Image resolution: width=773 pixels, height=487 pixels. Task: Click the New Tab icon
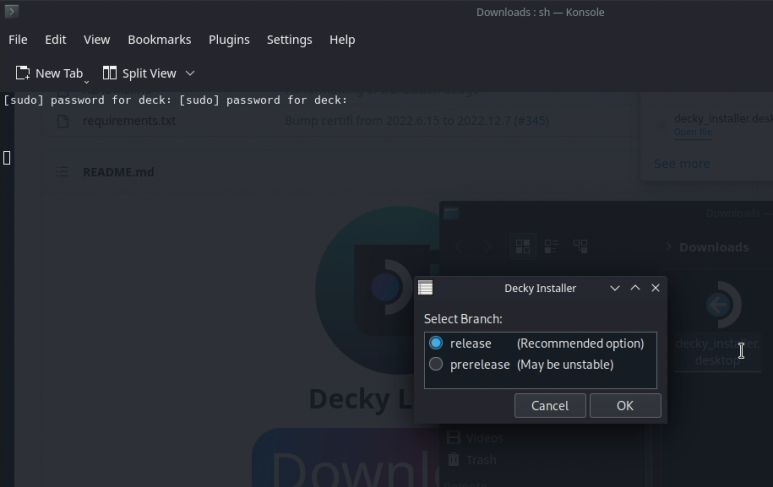point(23,73)
